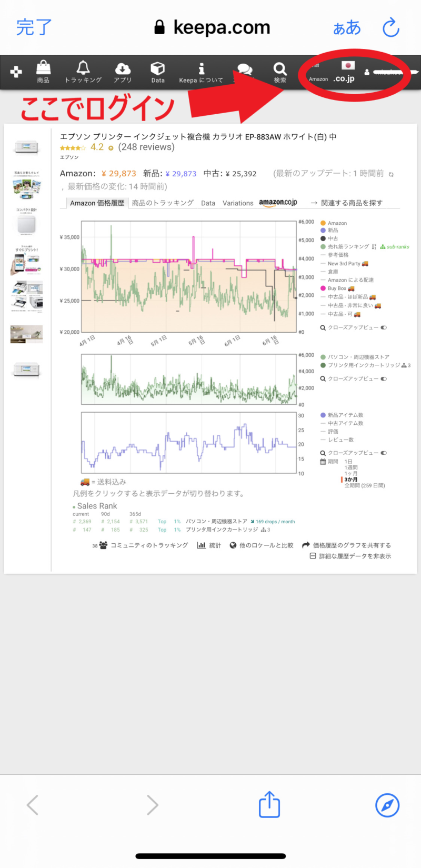Tap 完了 to close the browser
Screen dimensions: 421x868
pos(34,27)
